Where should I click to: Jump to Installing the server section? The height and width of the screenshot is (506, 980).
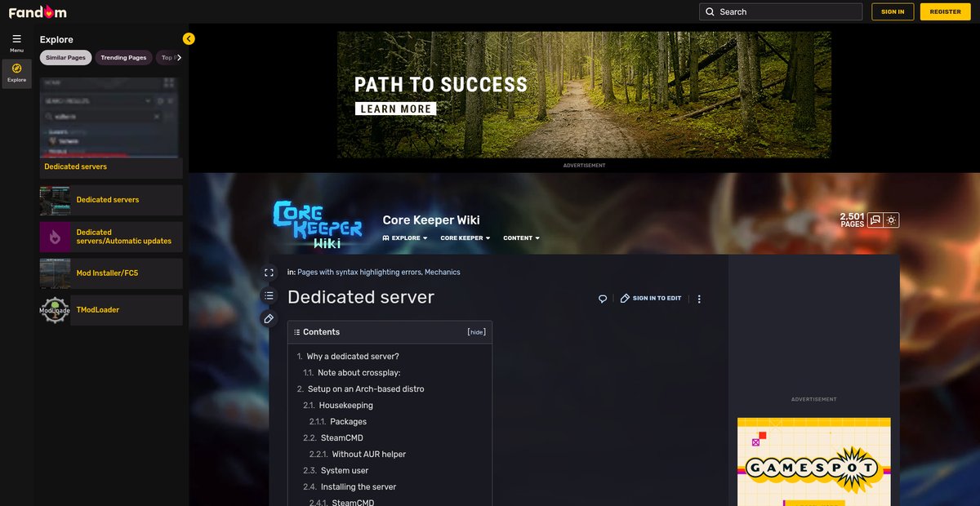tap(359, 487)
